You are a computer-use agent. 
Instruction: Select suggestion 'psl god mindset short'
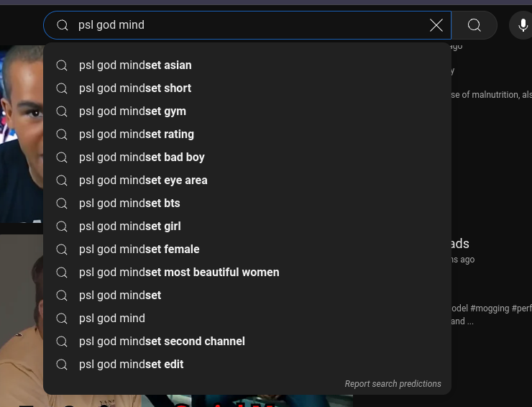pos(247,88)
